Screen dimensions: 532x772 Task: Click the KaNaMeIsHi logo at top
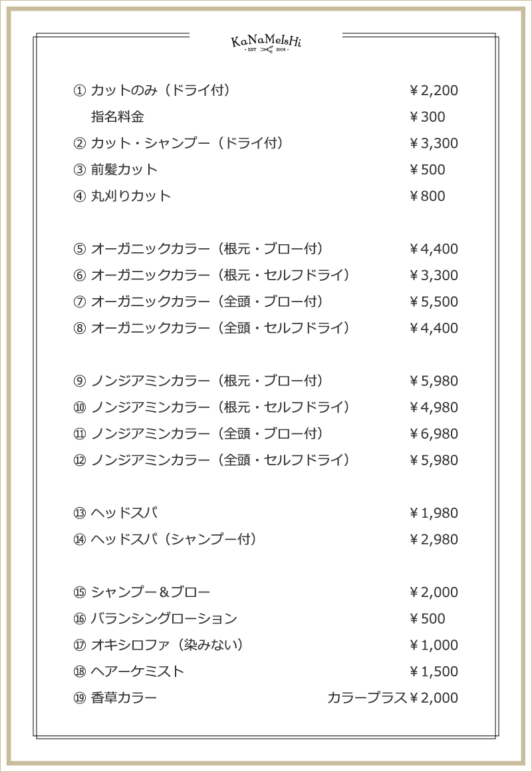(266, 43)
